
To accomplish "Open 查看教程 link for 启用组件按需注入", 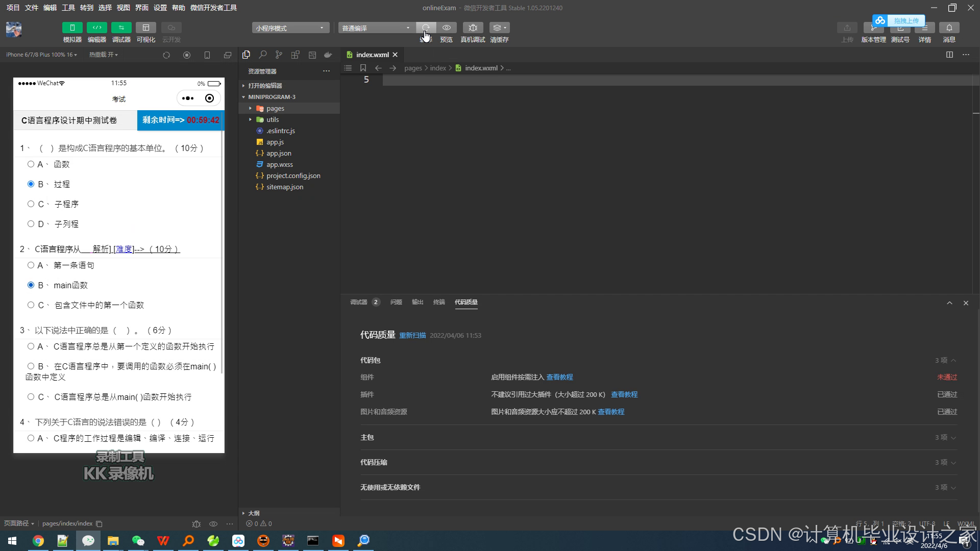I will click(x=559, y=377).
